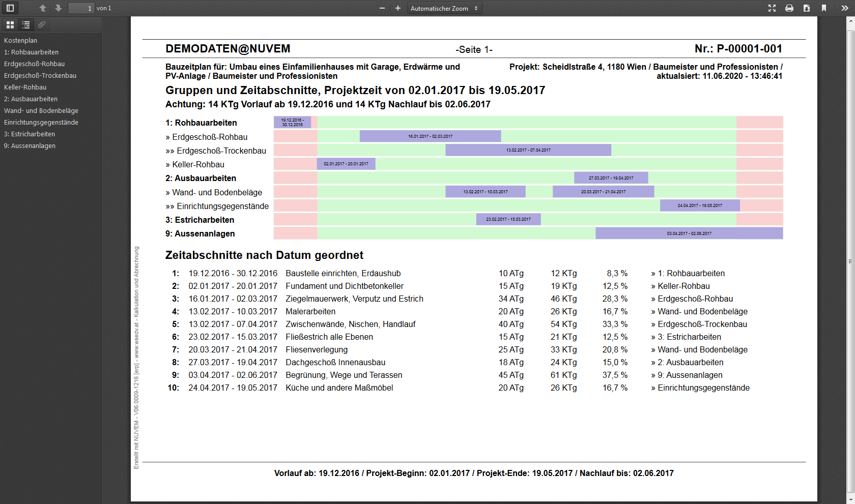Click 'Ziegelmauerwerk, Verputz und Estrich' text
This screenshot has height=504, width=855.
tap(354, 299)
